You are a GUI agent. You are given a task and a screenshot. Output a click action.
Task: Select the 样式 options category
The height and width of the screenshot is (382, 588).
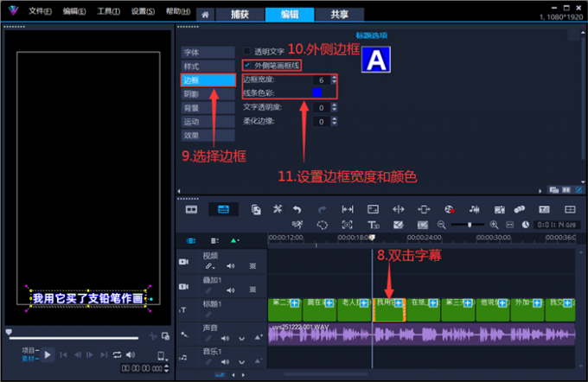208,67
